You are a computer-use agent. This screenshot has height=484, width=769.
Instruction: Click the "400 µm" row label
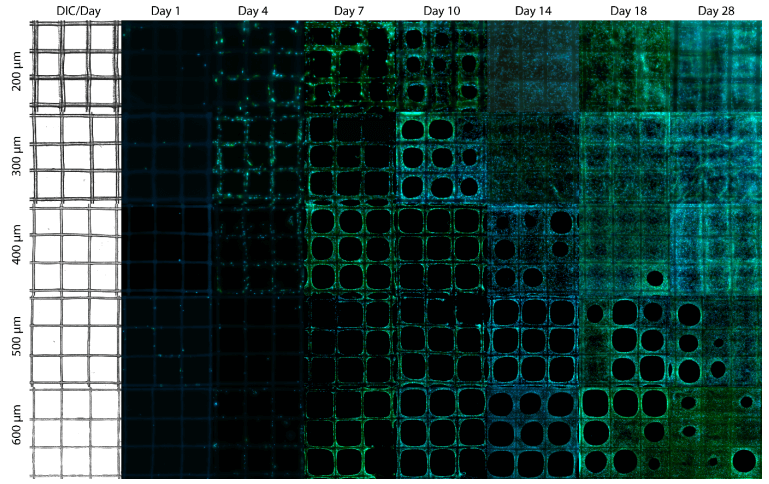pyautogui.click(x=17, y=245)
